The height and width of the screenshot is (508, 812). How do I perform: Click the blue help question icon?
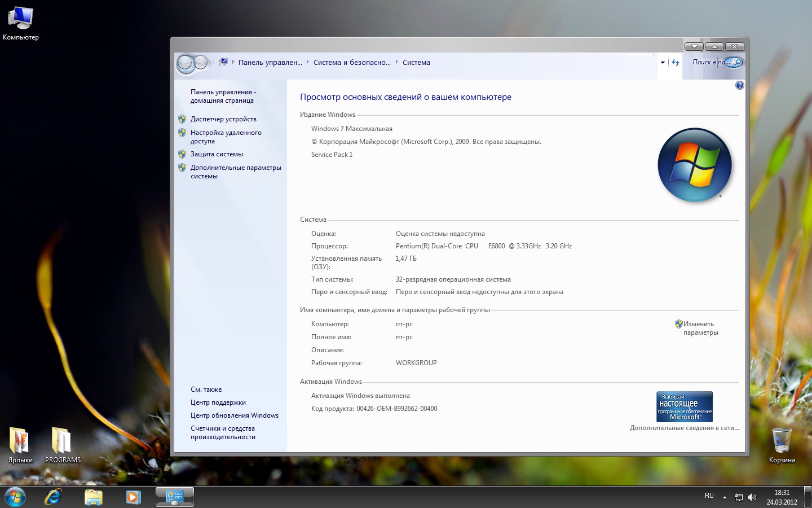pyautogui.click(x=740, y=85)
